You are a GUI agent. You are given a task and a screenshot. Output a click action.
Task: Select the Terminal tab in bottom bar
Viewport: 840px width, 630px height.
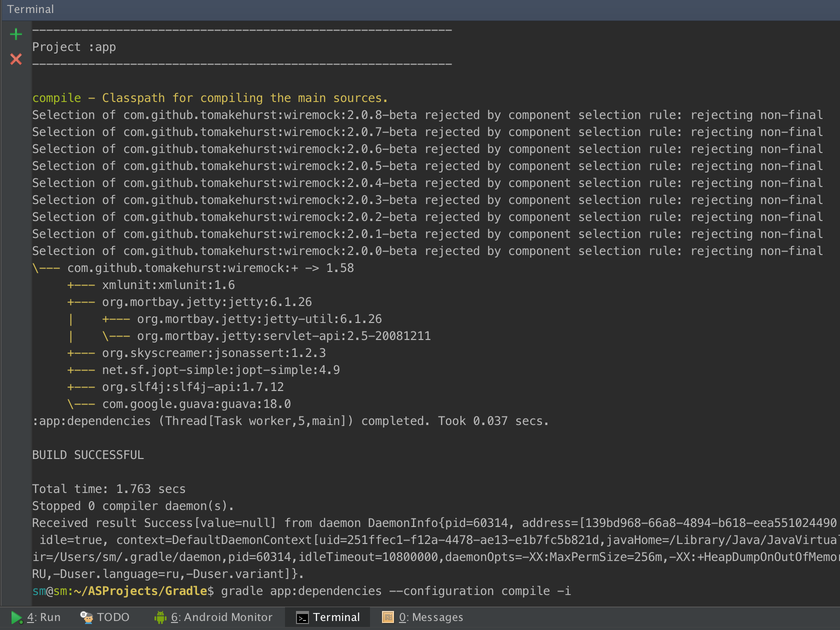tap(328, 617)
